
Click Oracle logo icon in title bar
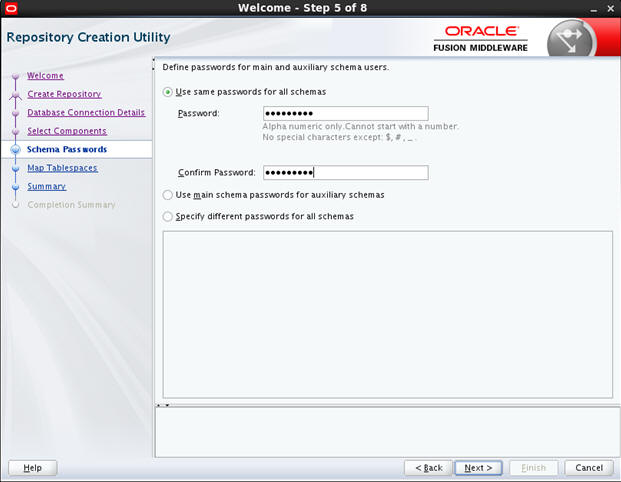11,8
